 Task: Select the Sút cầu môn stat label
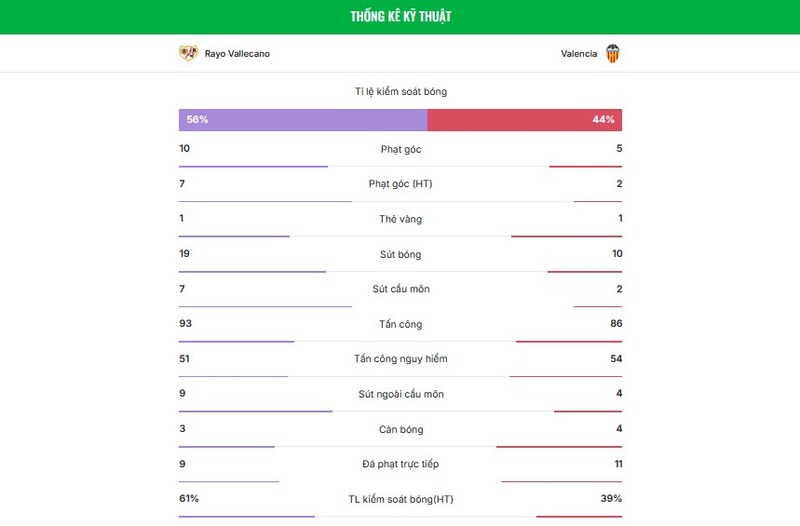[x=400, y=289]
